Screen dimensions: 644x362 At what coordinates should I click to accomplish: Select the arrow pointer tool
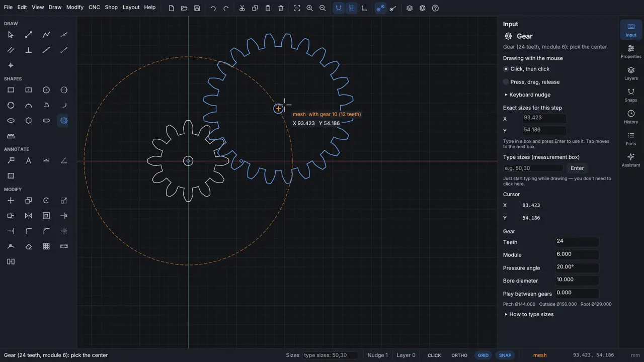point(11,35)
